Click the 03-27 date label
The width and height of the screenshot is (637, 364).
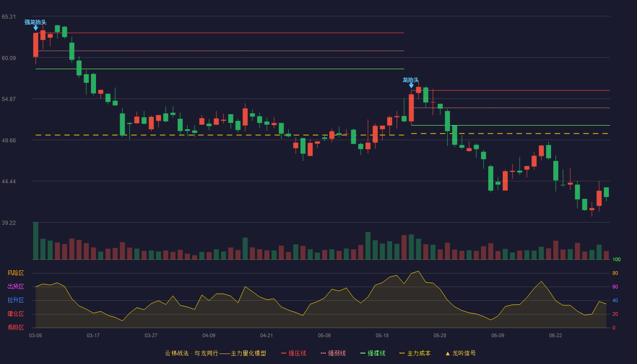(x=151, y=335)
